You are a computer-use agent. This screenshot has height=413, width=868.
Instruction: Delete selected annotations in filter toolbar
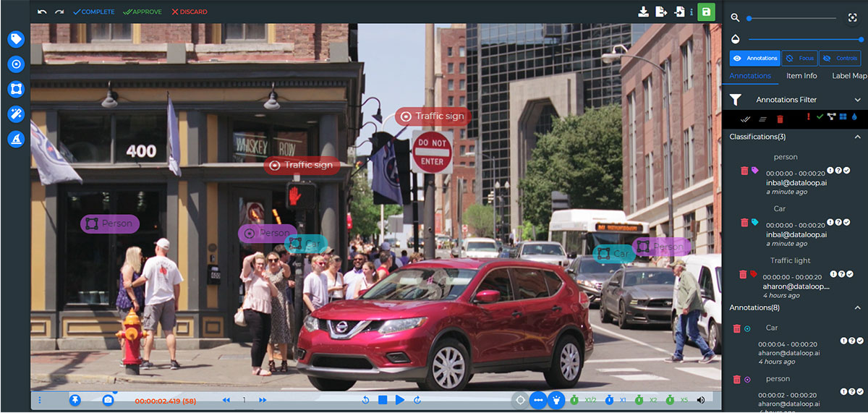[x=780, y=119]
